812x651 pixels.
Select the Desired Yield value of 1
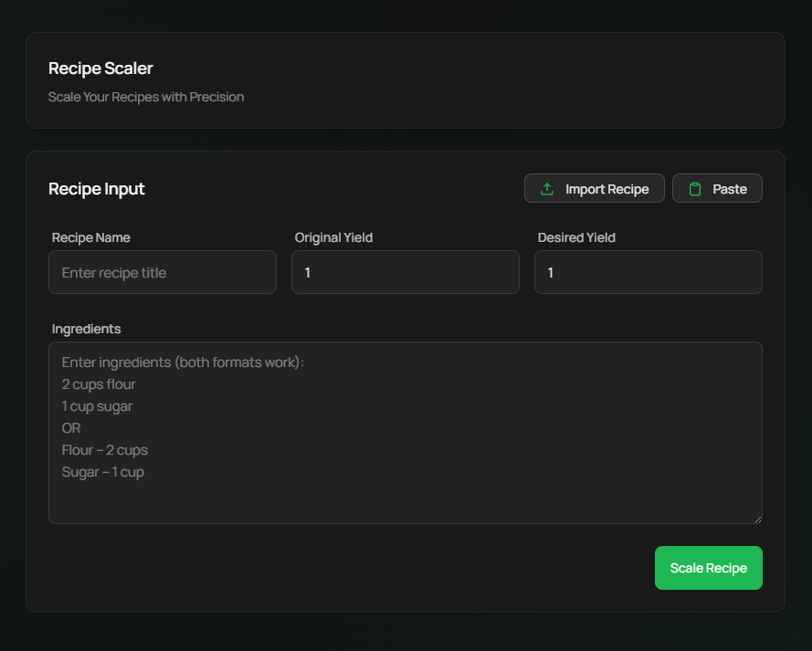549,272
